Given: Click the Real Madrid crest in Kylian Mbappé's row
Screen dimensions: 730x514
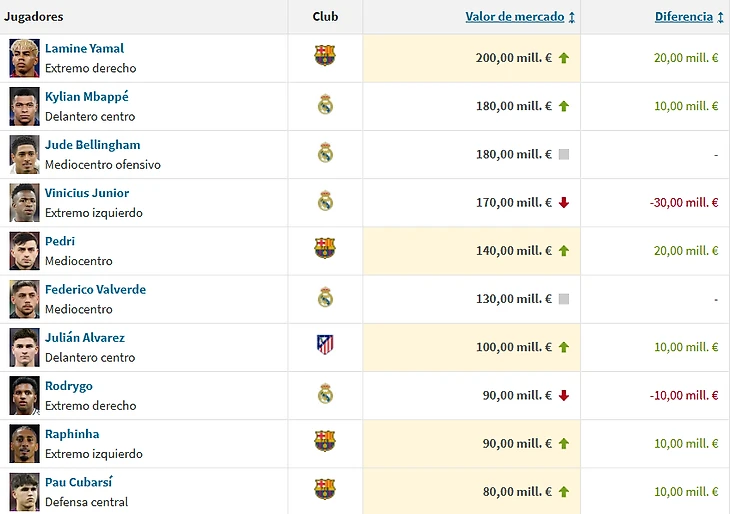Looking at the screenshot, I should 325,104.
